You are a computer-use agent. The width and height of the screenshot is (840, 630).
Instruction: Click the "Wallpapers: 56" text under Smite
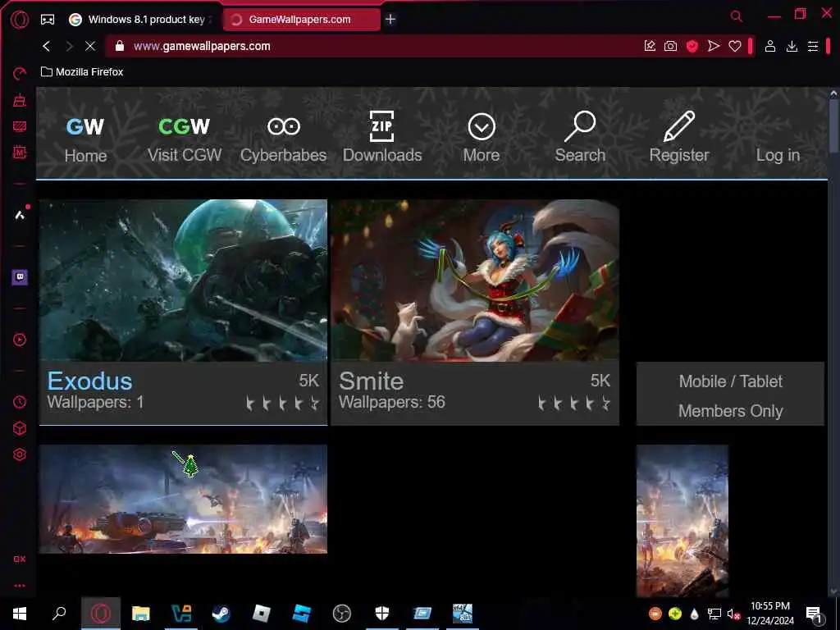[391, 402]
